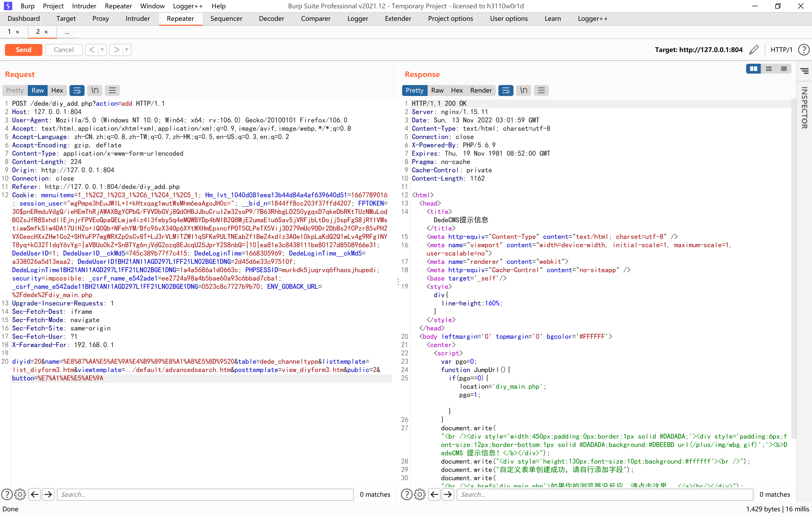The width and height of the screenshot is (812, 516).
Task: Expand the Inspector side panel
Action: click(804, 108)
